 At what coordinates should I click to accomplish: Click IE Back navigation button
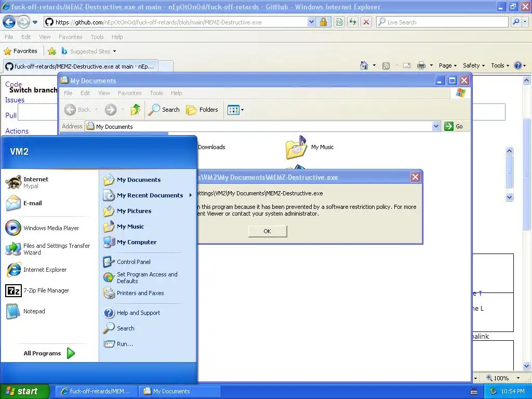(x=9, y=22)
